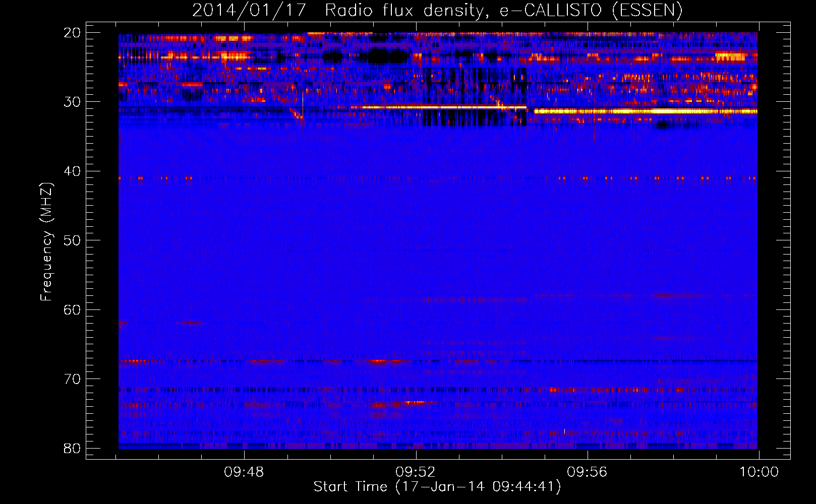
Task: Click the "Start Time (17-Jan-14 09:44:41)" label
Action: [x=437, y=487]
